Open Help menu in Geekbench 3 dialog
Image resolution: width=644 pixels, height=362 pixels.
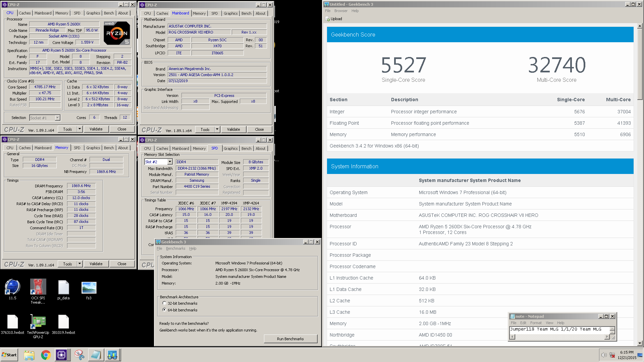(193, 249)
